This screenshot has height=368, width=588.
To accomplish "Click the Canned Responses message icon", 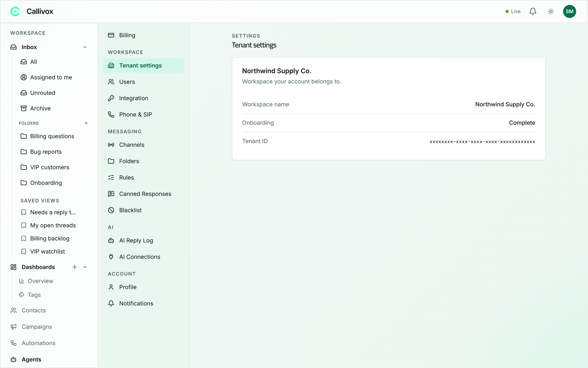I will coord(111,194).
